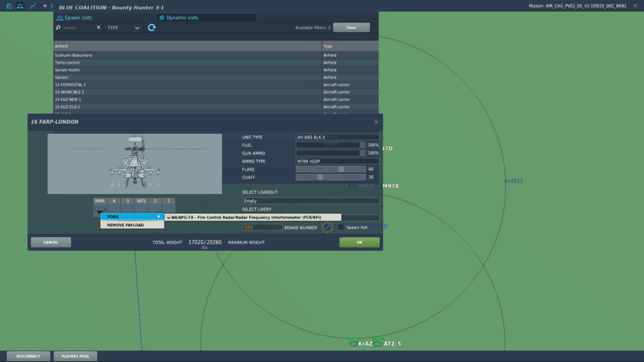Click the board number field 029
Image resolution: width=644 pixels, height=362 pixels.
[x=262, y=227]
